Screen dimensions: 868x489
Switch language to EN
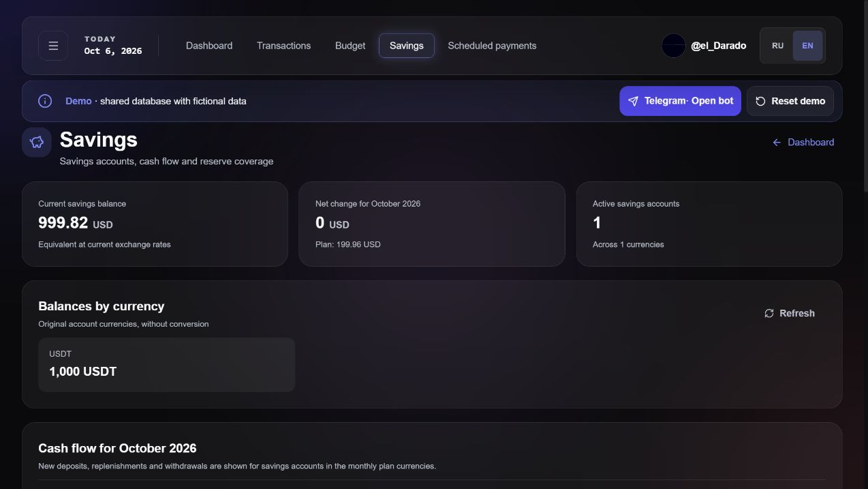[807, 46]
